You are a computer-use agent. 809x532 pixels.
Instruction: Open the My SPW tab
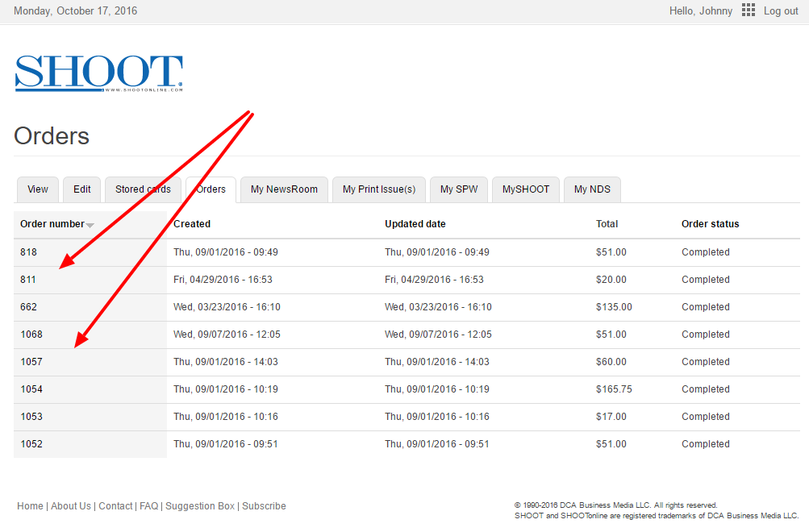pyautogui.click(x=459, y=189)
